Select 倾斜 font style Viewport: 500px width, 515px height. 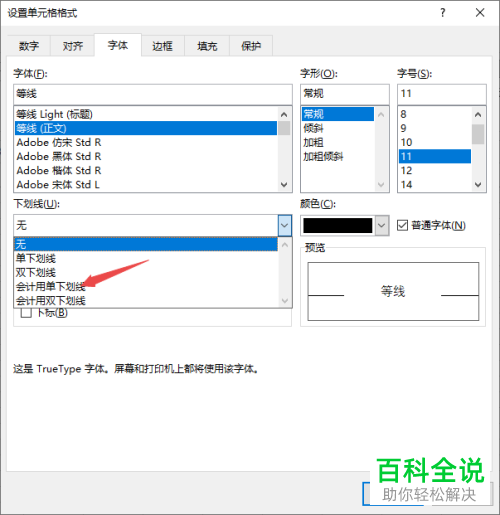click(338, 128)
